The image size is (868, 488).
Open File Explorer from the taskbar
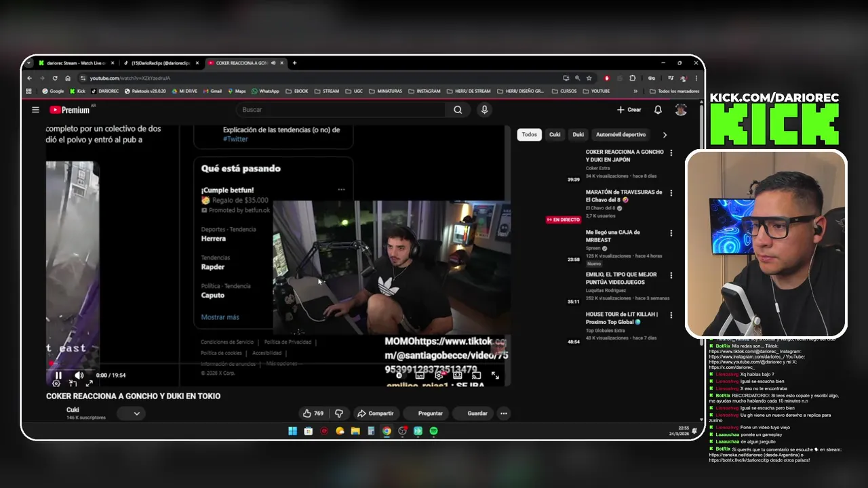[355, 431]
